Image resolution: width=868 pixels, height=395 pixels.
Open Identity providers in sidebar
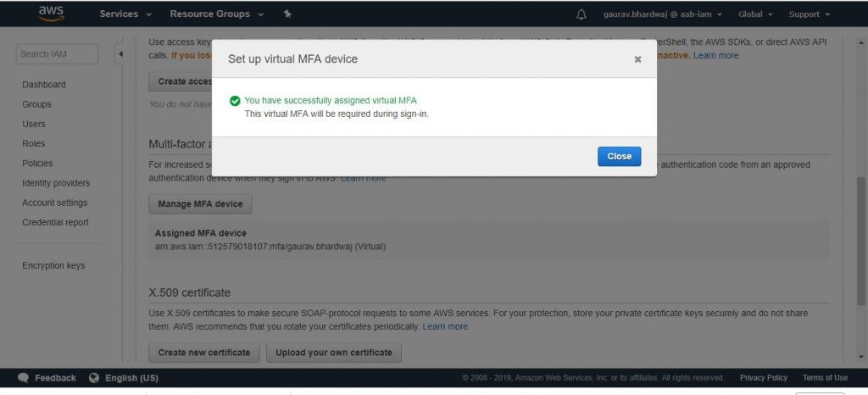[56, 183]
